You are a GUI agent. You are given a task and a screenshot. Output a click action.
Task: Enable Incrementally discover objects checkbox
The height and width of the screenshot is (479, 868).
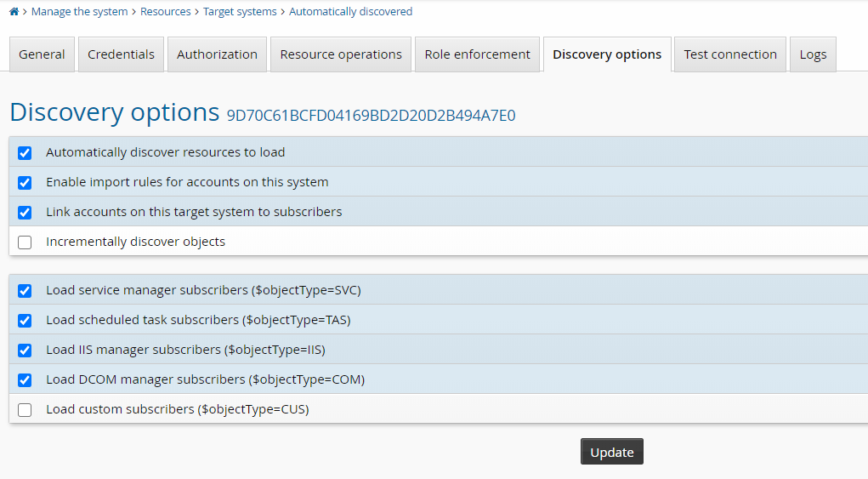25,242
